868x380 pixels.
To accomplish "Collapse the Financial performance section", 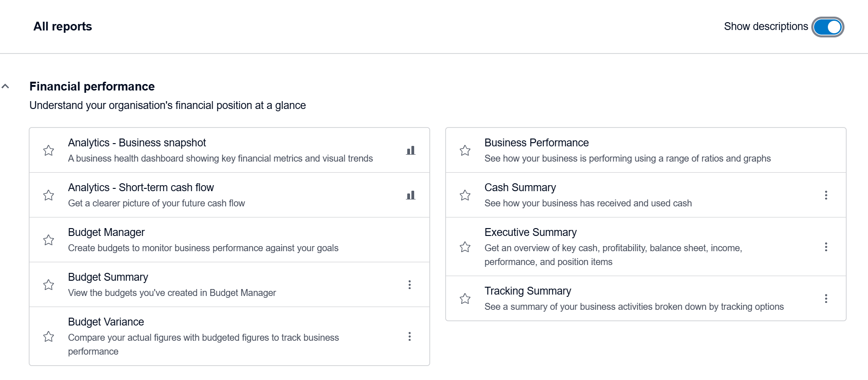I will click(x=6, y=86).
